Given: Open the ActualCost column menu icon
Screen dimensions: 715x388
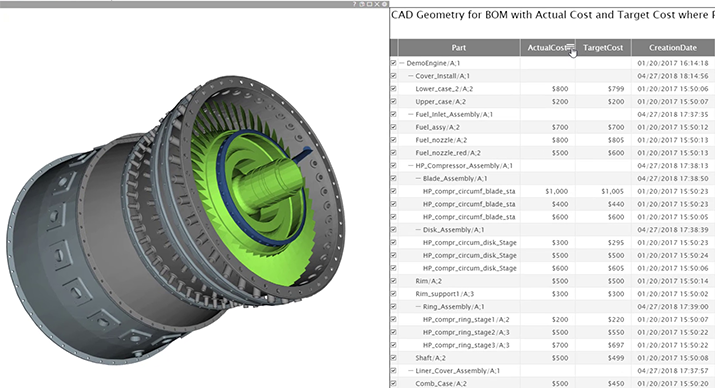Looking at the screenshot, I should click(570, 47).
